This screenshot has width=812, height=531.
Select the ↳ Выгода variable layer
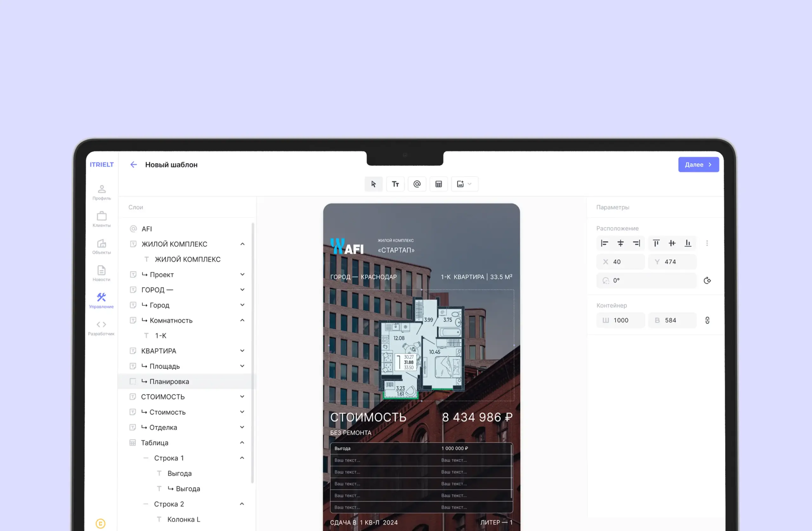(187, 489)
